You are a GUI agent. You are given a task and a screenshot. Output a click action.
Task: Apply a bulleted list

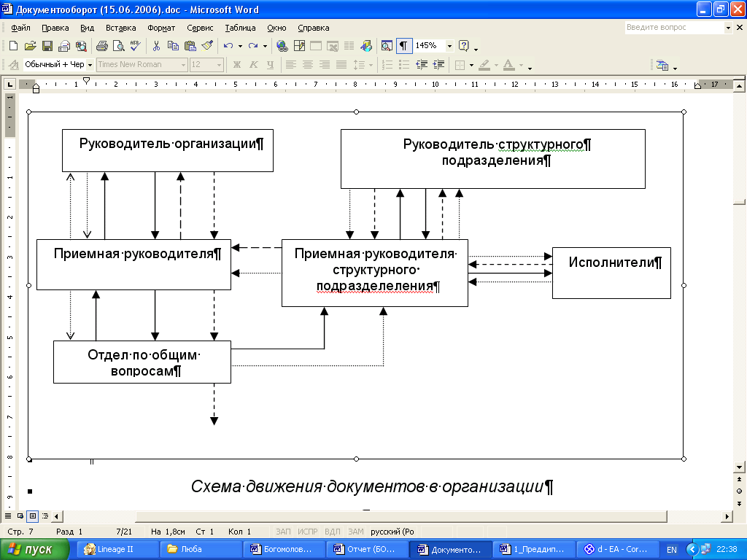404,65
